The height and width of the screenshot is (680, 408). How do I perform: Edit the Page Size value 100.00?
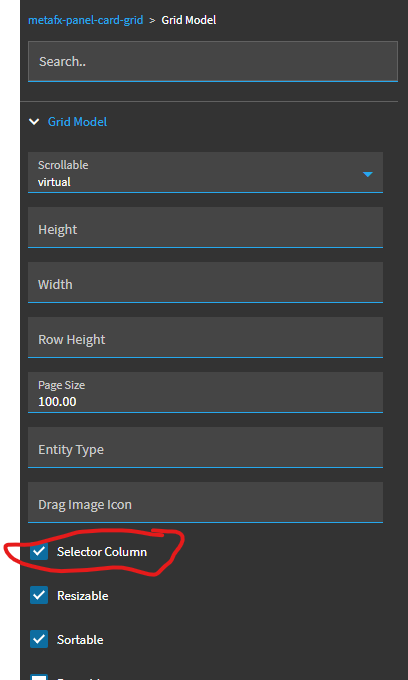coord(205,392)
